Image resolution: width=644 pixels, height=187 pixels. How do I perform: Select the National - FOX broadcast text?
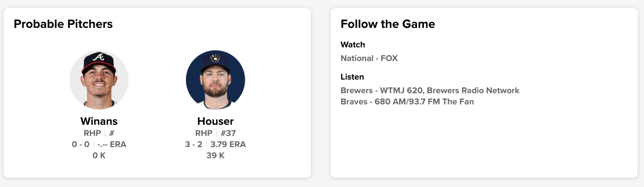pos(369,58)
